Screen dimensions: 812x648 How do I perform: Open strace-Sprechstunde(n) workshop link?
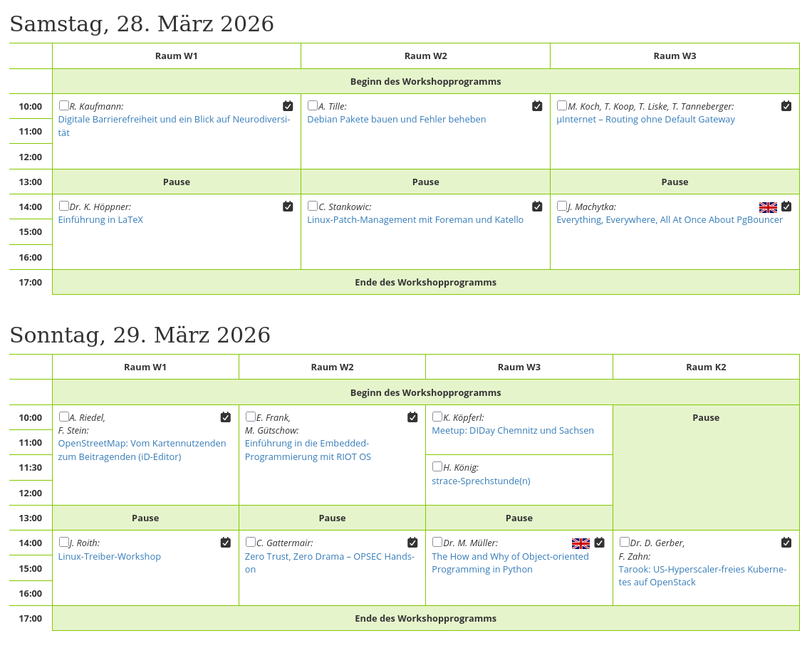coord(481,481)
